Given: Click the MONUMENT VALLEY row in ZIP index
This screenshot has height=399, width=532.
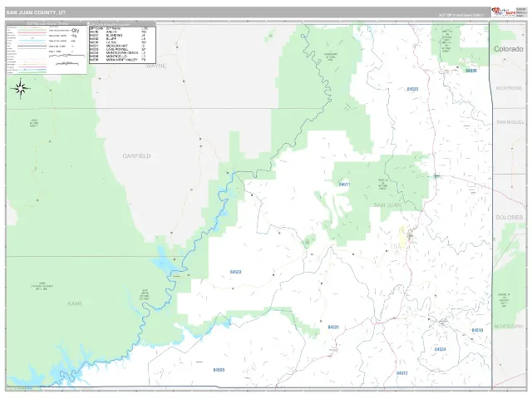Looking at the screenshot, I should click(x=118, y=60).
